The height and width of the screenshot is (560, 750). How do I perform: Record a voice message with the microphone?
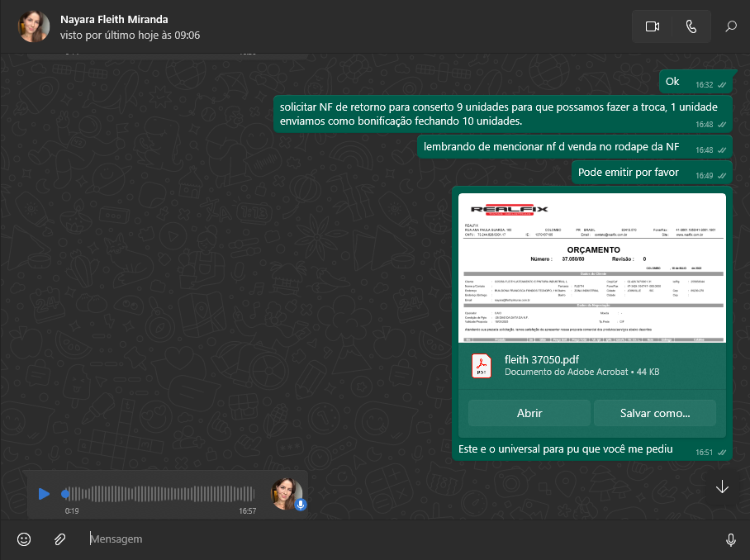730,539
